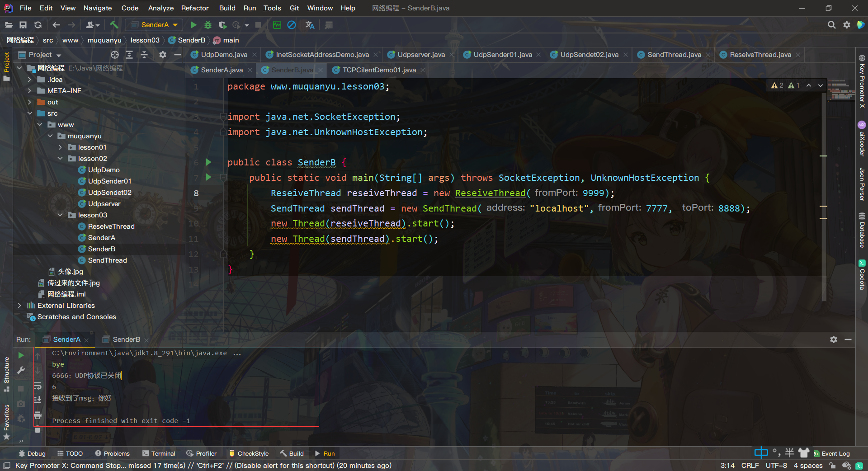Click the locate/select opened file target icon

[115, 55]
